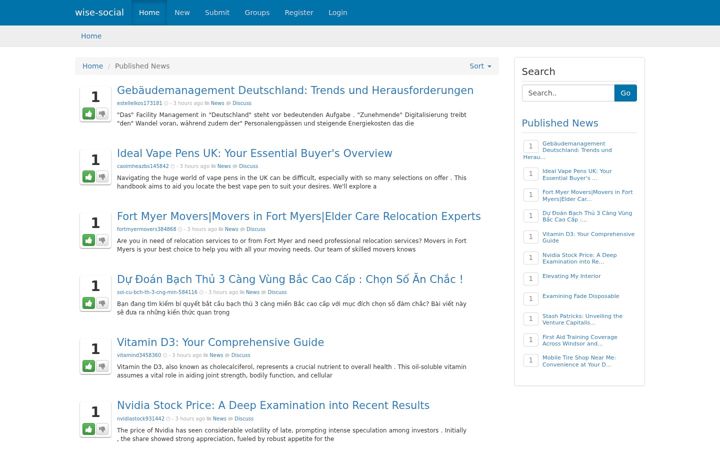Open Nvidia Stock Price article title
Image resolution: width=720 pixels, height=450 pixels.
click(x=273, y=405)
